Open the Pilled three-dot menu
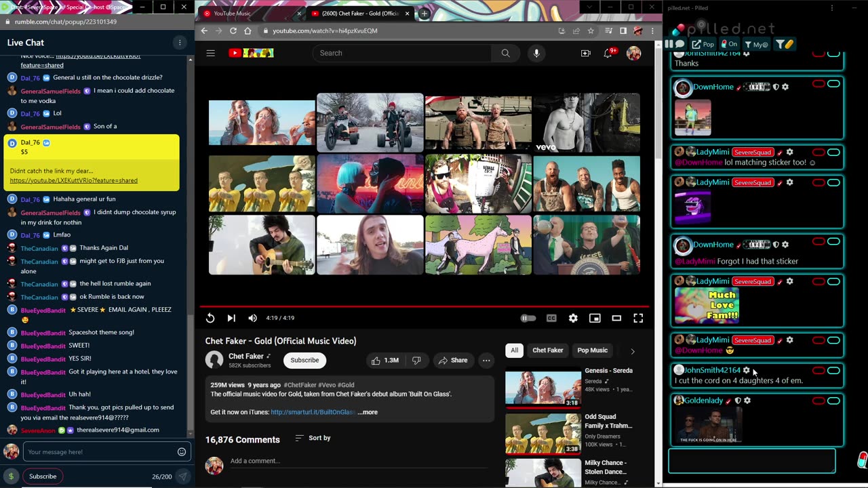The height and width of the screenshot is (488, 868). (832, 9)
